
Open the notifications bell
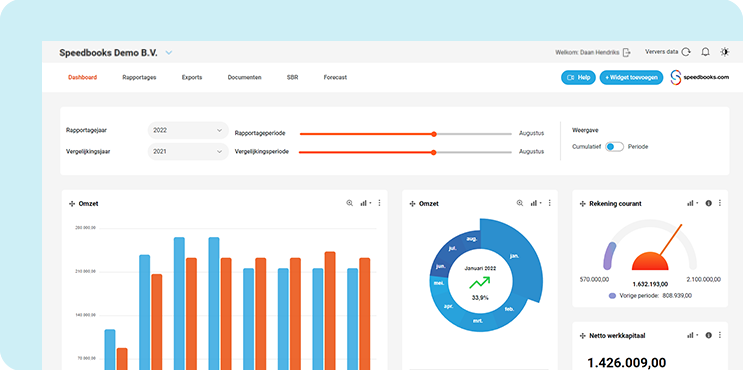706,52
